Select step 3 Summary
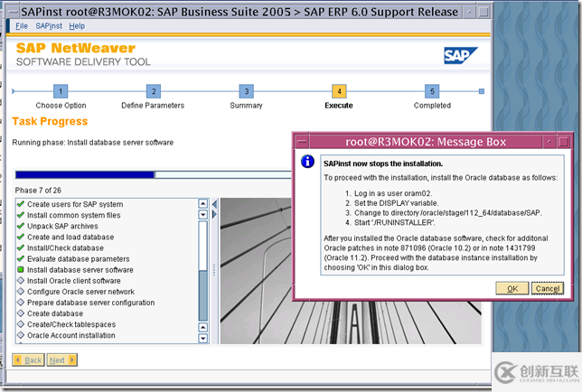 [247, 91]
